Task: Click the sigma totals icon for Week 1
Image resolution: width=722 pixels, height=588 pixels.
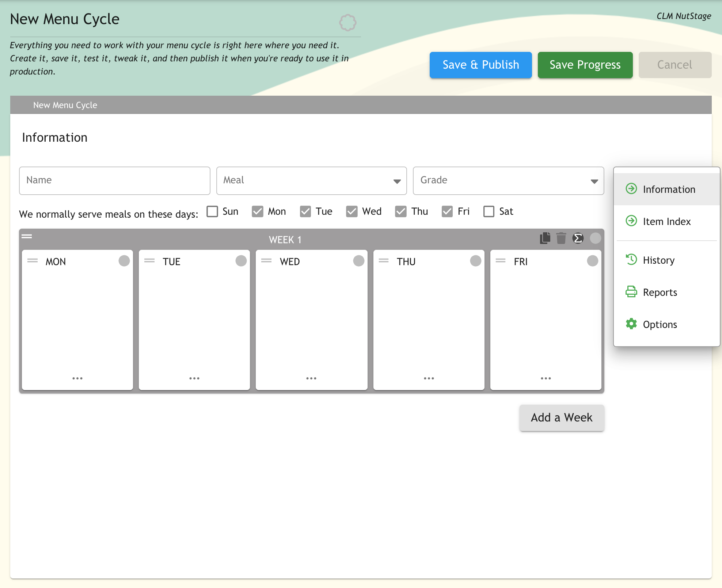Action: coord(578,238)
